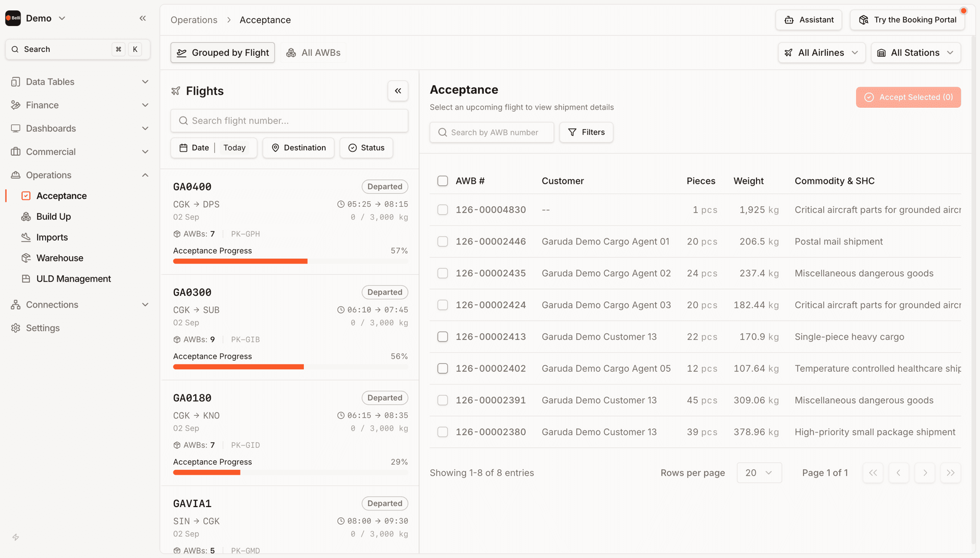This screenshot has width=980, height=558.
Task: Expand the Dashboards section
Action: pyautogui.click(x=145, y=128)
